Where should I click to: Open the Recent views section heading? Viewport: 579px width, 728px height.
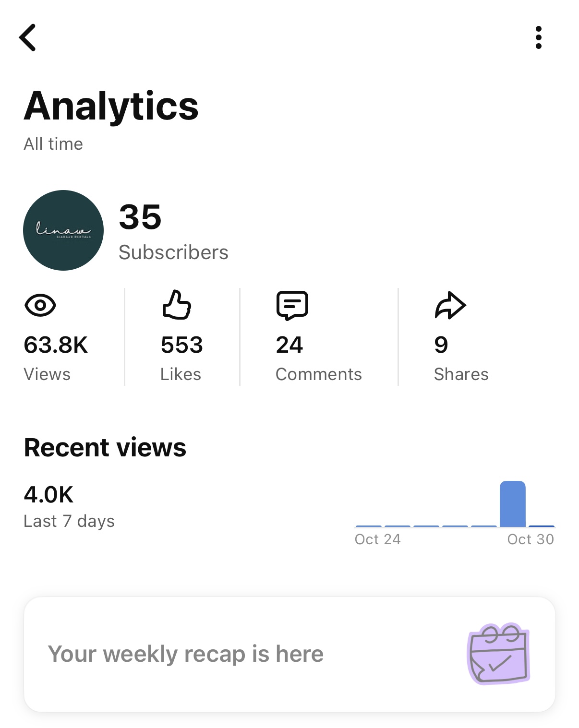(x=105, y=448)
